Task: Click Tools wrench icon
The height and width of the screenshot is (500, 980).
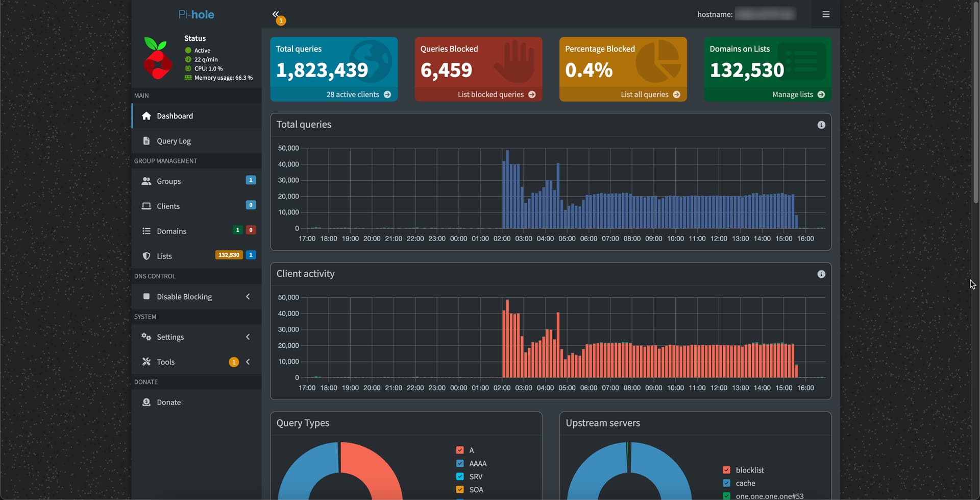Action: point(146,362)
